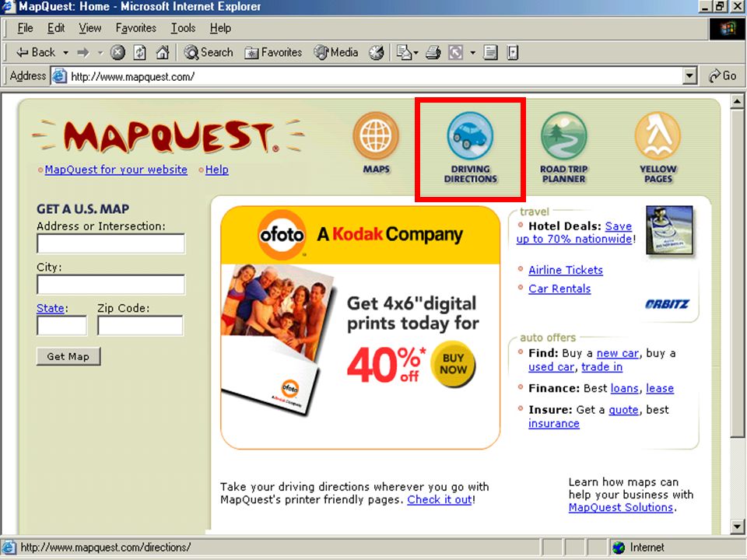Open the quote link

point(623,410)
